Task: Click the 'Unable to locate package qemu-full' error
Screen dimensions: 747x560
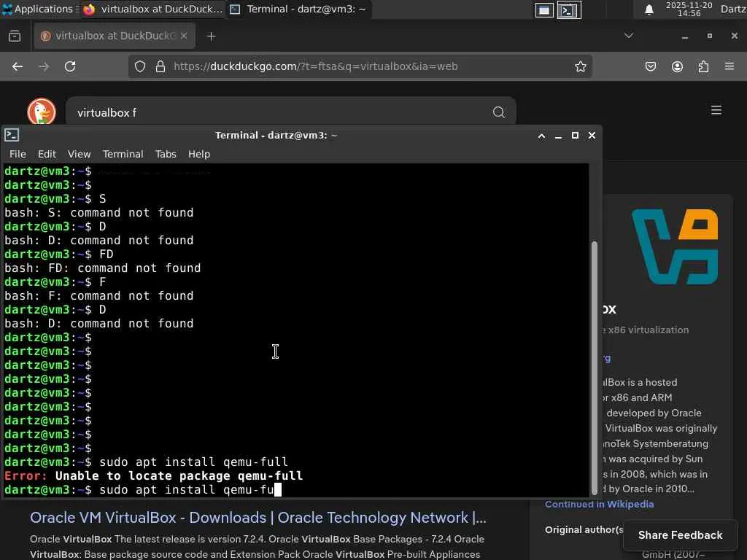Action: pos(179,475)
